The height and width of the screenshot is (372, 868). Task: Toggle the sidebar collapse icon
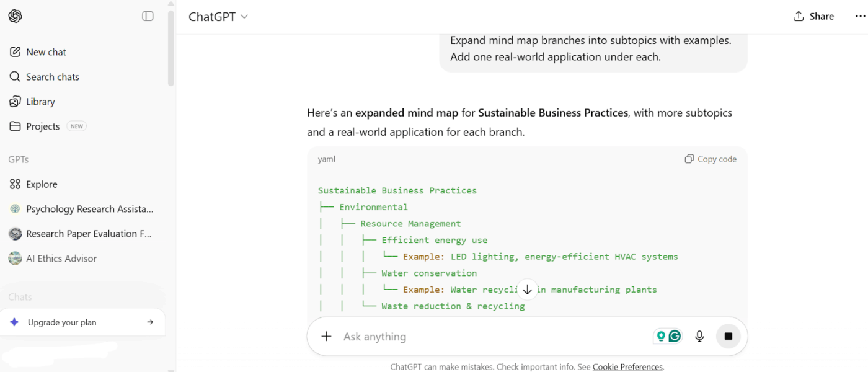click(x=148, y=16)
